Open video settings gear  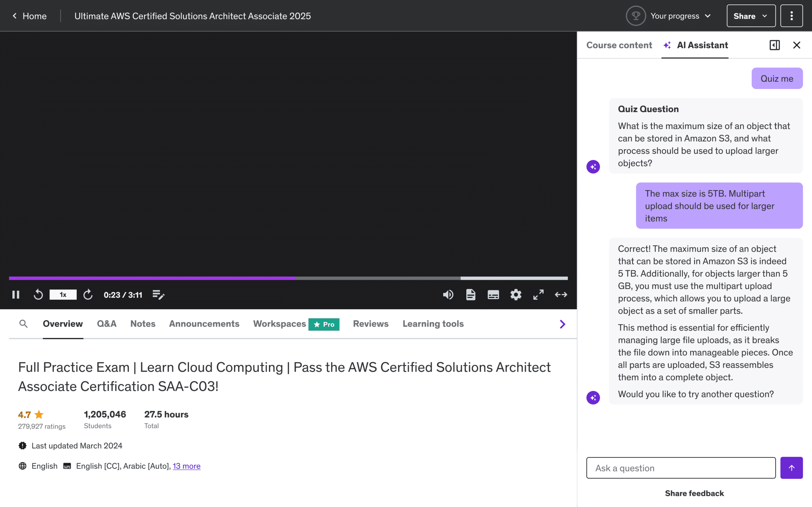[516, 295]
